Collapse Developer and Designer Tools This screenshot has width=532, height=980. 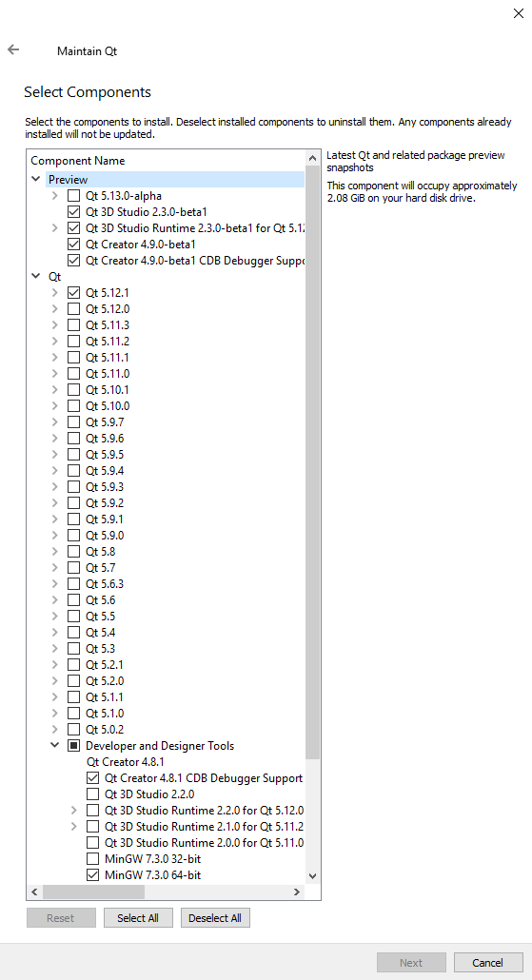pos(55,745)
